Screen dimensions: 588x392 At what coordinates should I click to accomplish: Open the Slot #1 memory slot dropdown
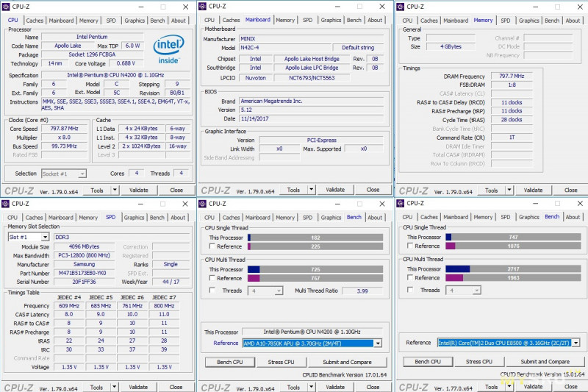45,237
